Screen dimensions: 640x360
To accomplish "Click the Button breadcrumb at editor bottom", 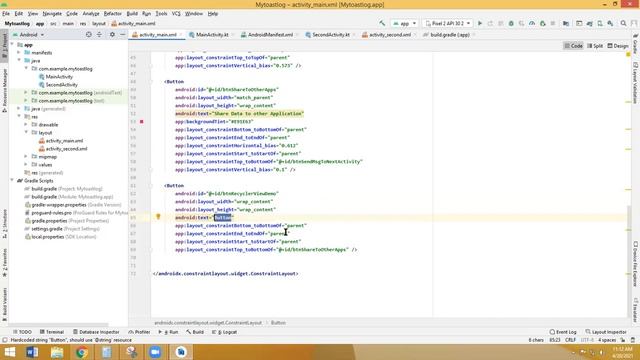I will (278, 323).
